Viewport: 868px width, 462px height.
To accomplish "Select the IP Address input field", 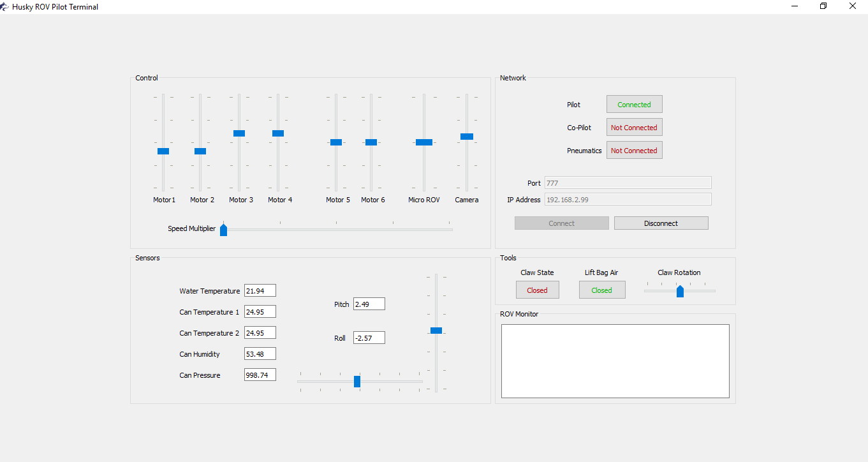I will coord(628,198).
